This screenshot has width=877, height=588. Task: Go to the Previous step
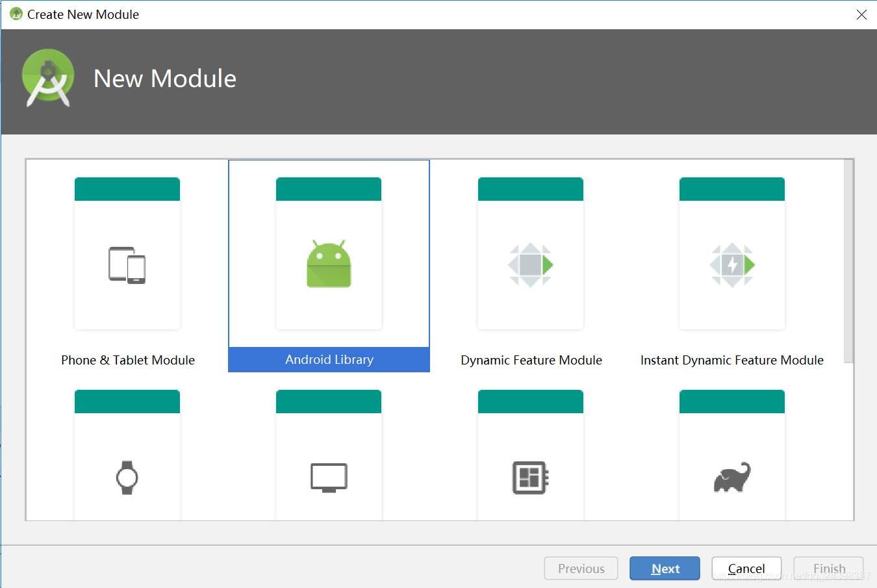point(581,569)
